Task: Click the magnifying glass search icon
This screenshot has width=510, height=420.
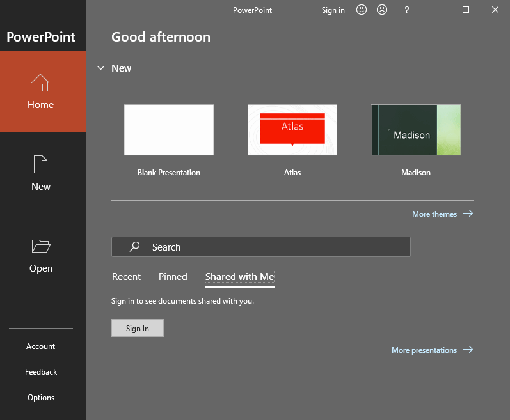Action: point(134,247)
